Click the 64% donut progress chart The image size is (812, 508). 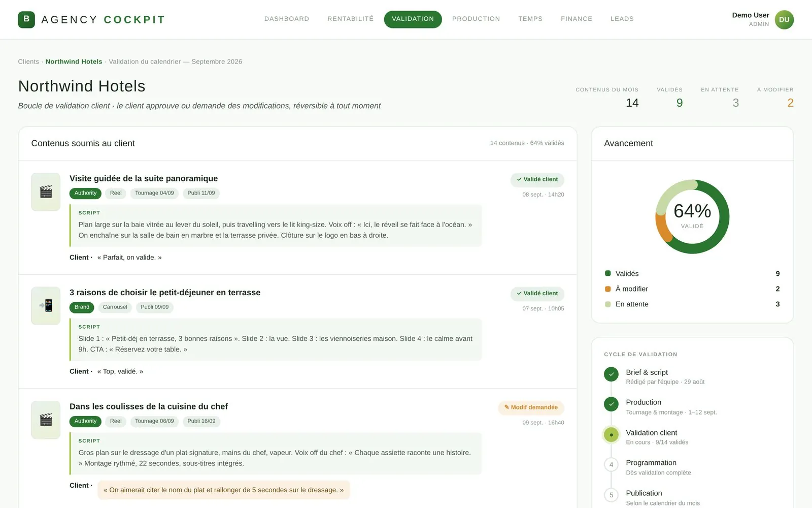[692, 217]
